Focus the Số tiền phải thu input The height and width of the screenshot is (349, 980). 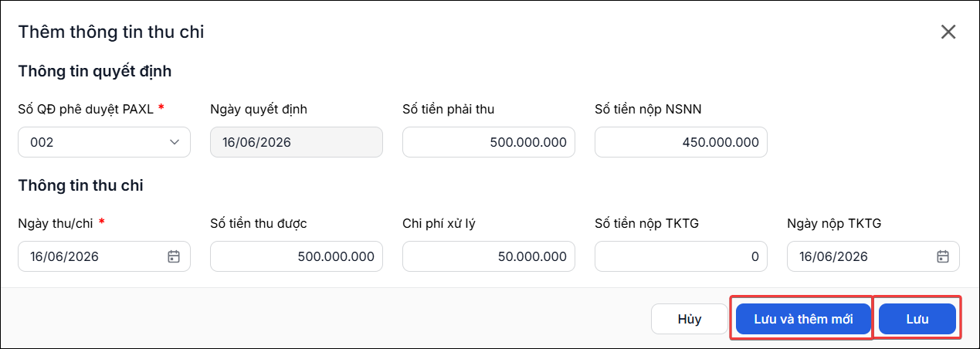(489, 142)
